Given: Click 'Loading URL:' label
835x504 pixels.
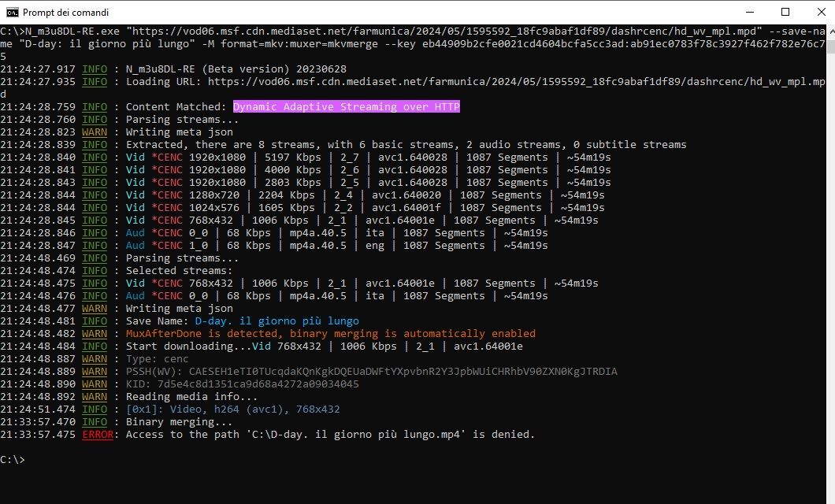Looking at the screenshot, I should 164,82.
